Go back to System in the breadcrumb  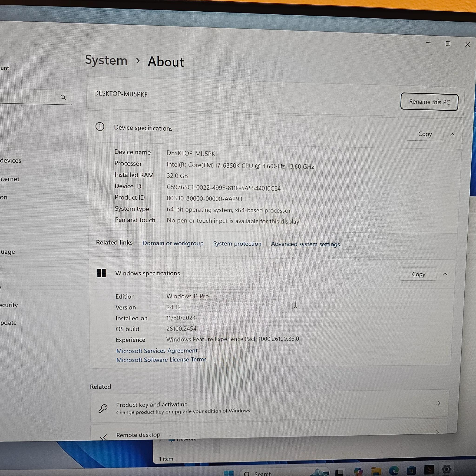(106, 60)
